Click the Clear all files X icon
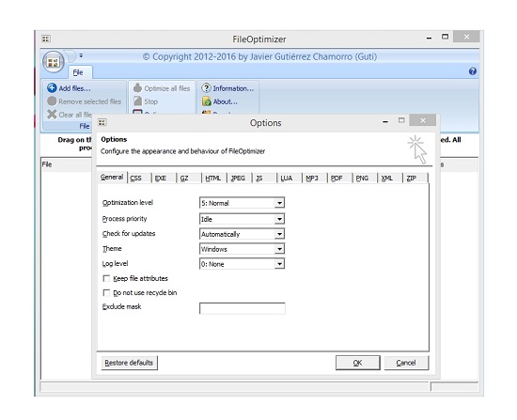This screenshot has height=420, width=517. click(52, 115)
